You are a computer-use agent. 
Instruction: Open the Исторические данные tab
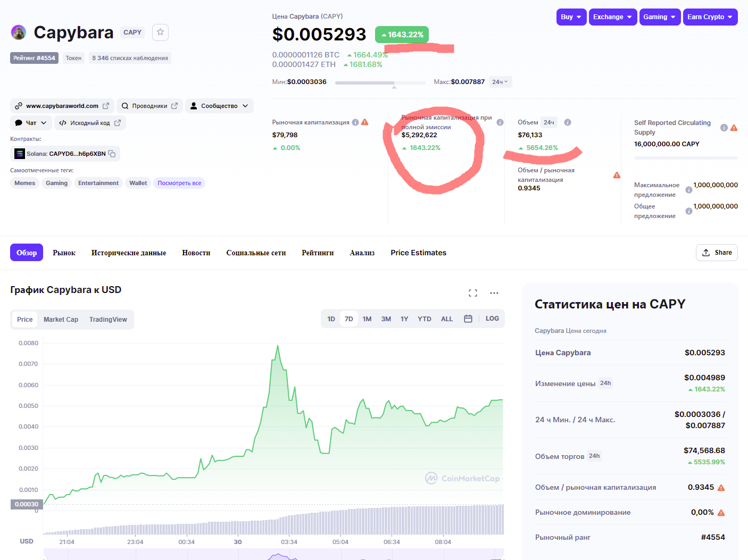click(129, 253)
